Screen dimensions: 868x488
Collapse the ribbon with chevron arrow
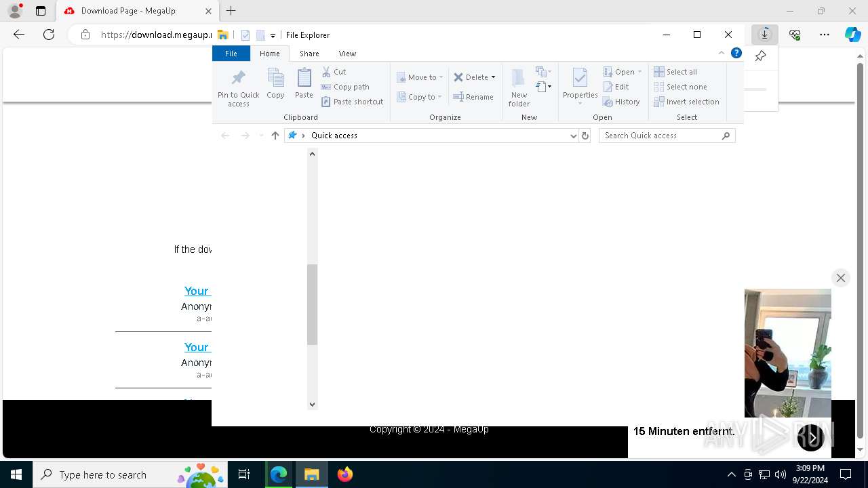tap(722, 53)
